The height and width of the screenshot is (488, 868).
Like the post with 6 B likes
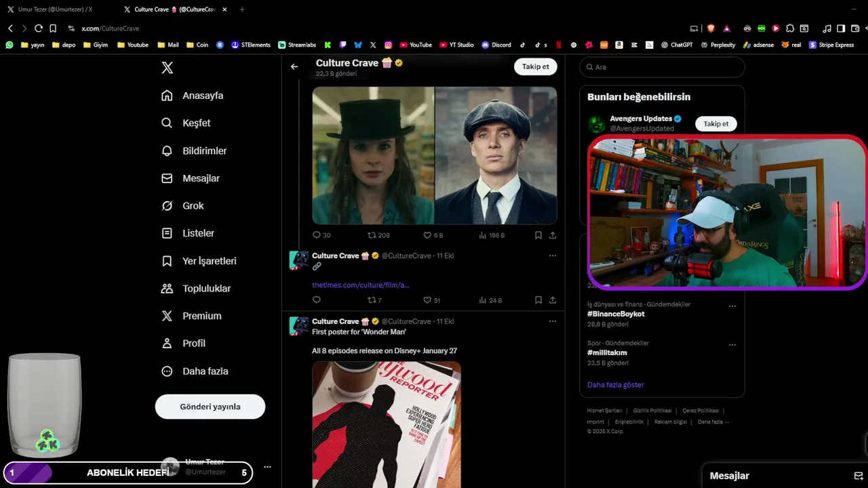[433, 235]
